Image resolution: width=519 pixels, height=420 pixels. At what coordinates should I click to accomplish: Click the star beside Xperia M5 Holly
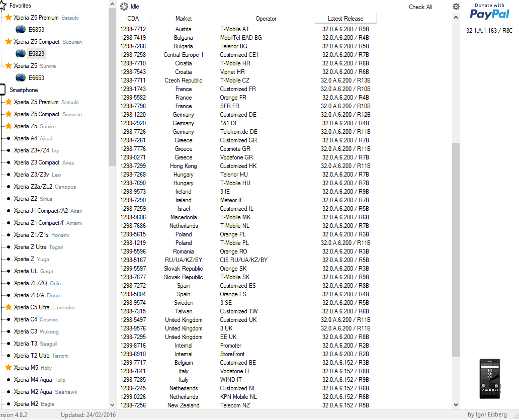(x=9, y=368)
